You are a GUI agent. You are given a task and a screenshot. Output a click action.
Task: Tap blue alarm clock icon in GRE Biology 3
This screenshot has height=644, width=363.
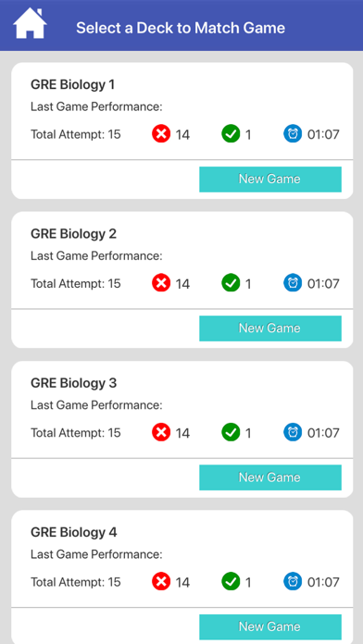(293, 432)
